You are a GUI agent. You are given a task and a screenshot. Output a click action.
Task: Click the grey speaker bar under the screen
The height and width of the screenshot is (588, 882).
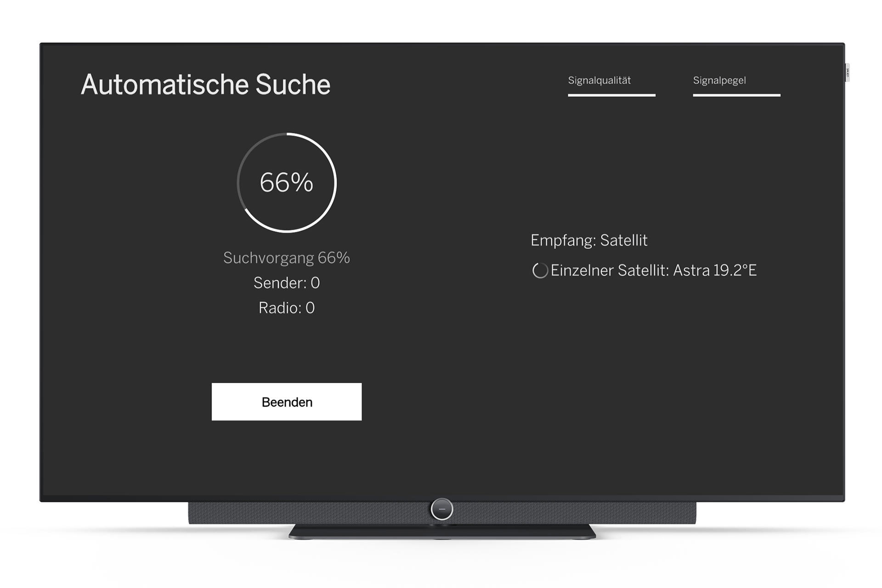point(322,512)
